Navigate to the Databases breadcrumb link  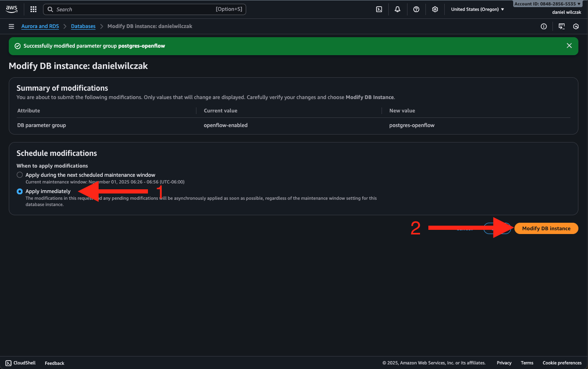(83, 26)
